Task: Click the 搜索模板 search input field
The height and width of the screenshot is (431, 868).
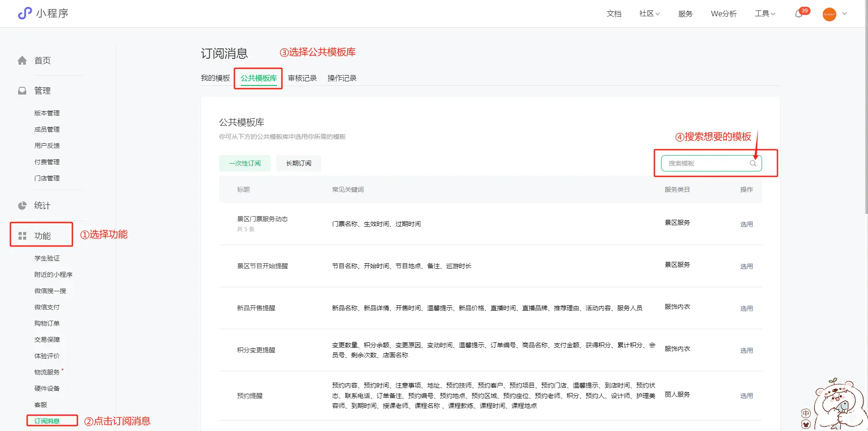Action: click(704, 163)
